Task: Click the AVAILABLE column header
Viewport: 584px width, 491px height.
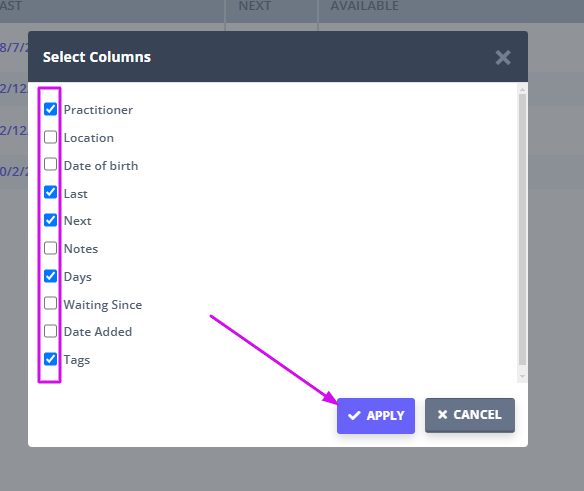Action: click(x=365, y=6)
